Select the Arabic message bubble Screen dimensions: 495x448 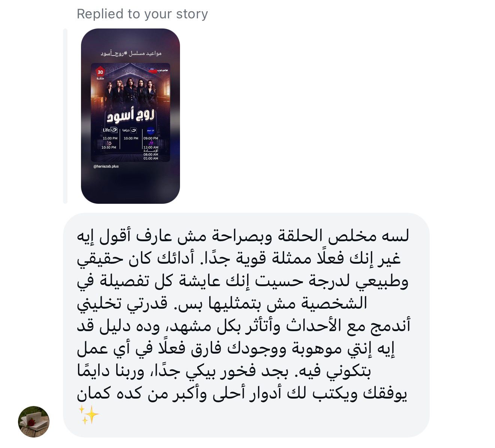[246, 325]
